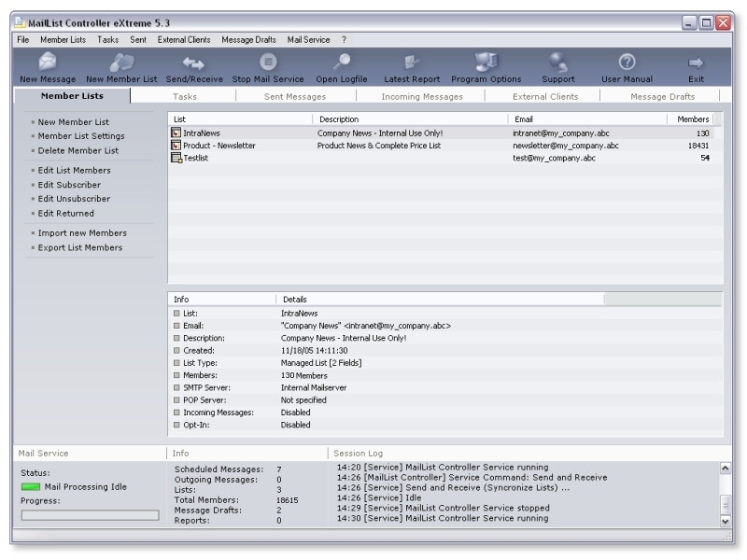This screenshot has width=747, height=560.
Task: Click the green Mail Processing Idle indicator
Action: (x=31, y=486)
